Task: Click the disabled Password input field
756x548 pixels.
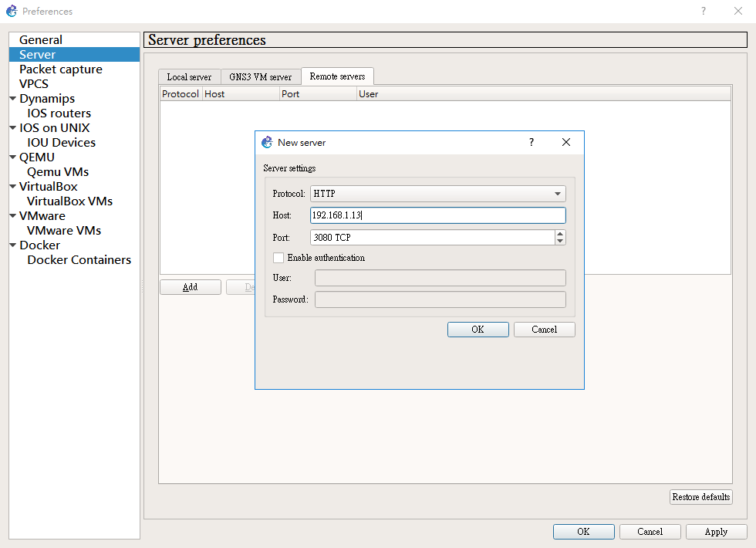Action: coord(440,299)
